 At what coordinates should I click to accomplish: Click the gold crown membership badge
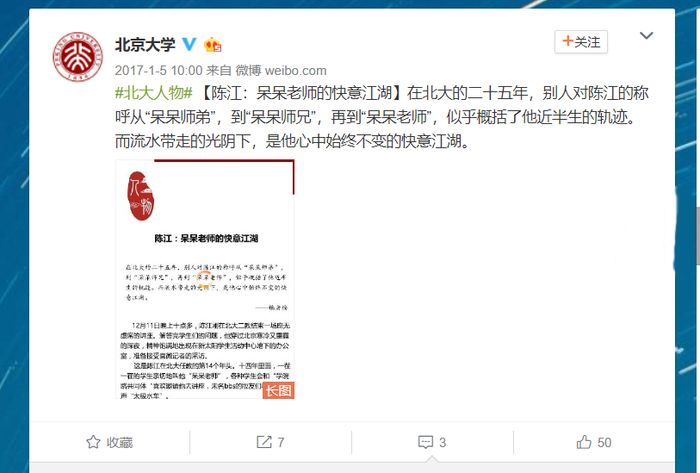[212, 45]
